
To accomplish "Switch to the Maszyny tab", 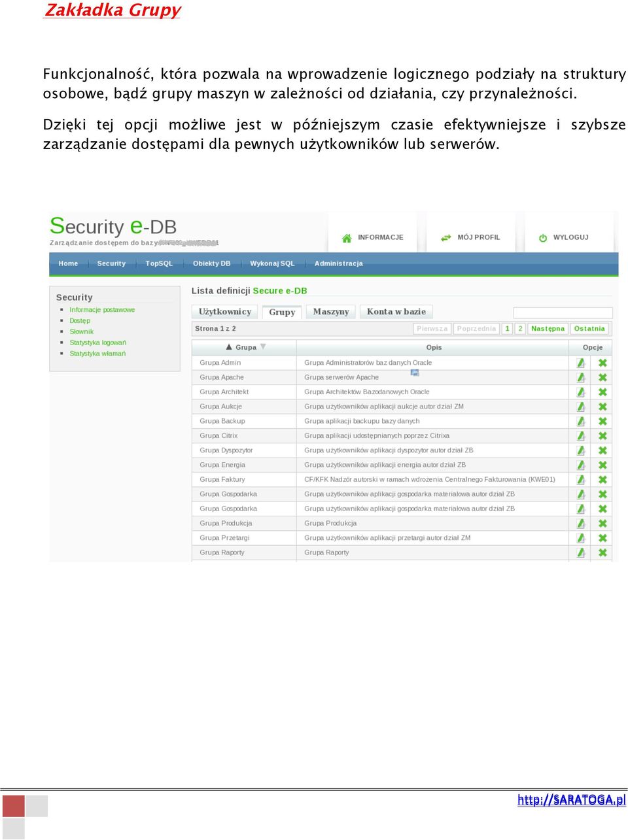I will [x=331, y=312].
